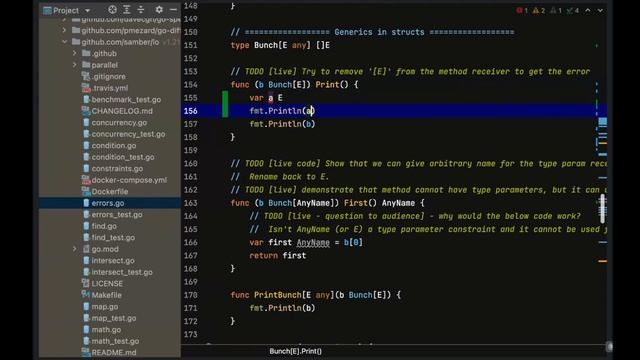Screen dimensions: 640x360
Task: Expand the parallel folder
Action: coord(74,64)
